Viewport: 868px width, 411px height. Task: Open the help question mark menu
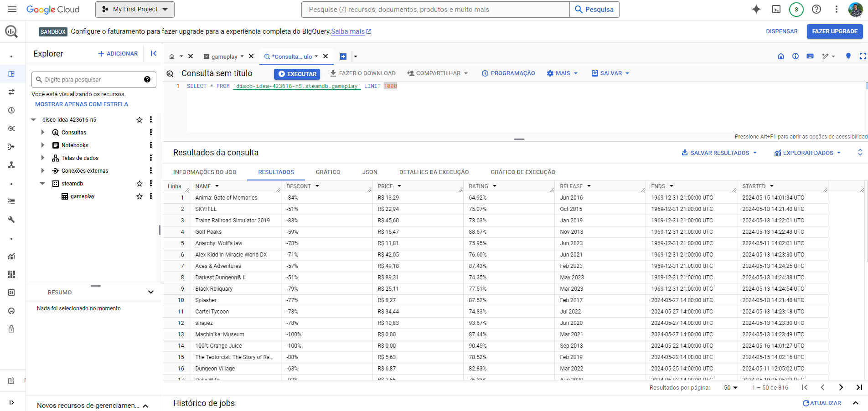click(816, 9)
